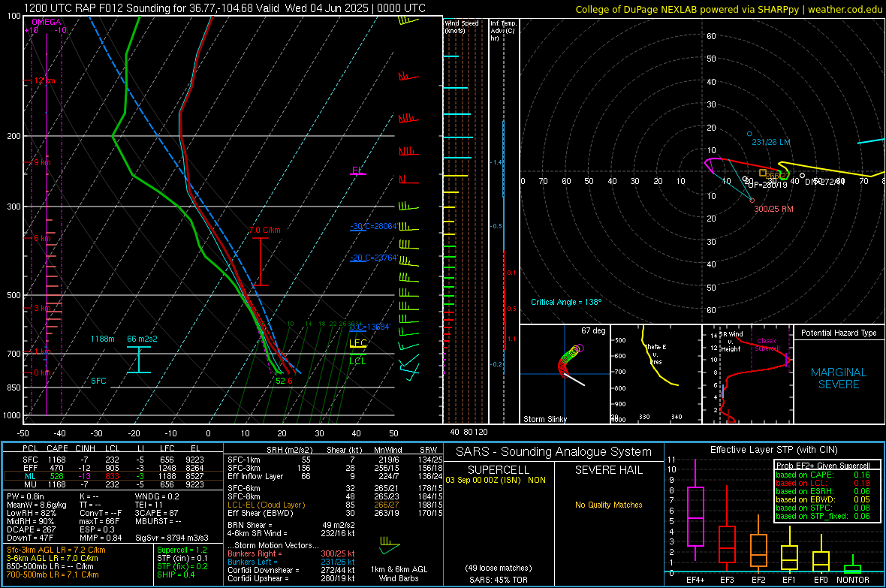Click the OMEGA label on the skew-T

47,22
